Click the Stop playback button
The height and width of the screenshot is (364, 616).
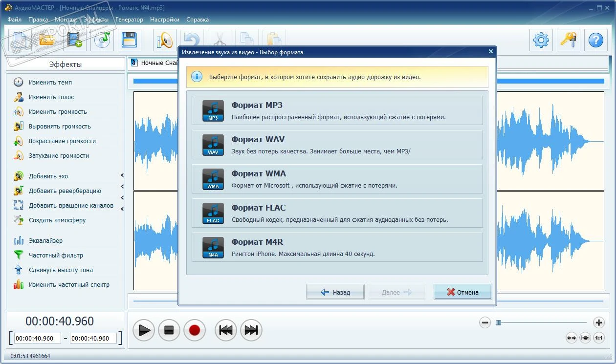coord(169,330)
